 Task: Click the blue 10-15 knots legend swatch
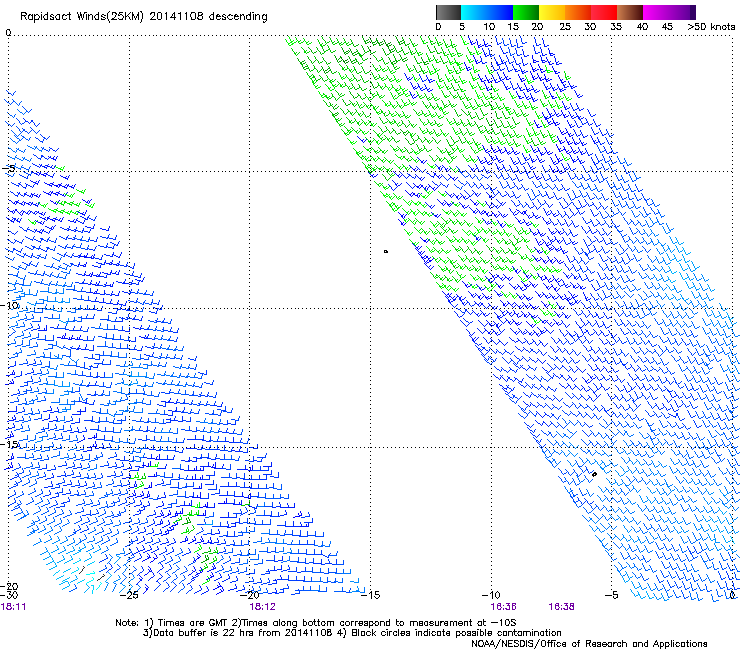tap(500, 12)
